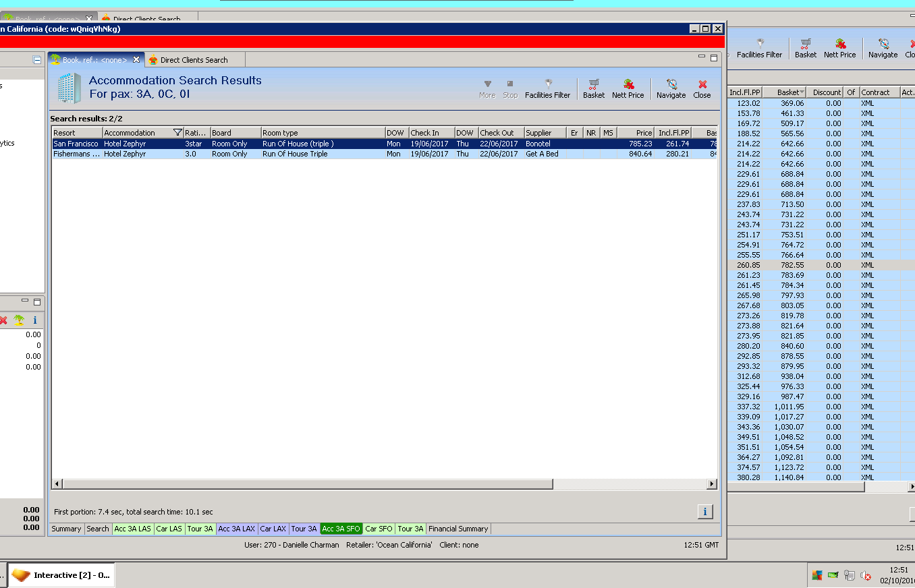Sort results by Resort column header
This screenshot has height=588, width=915.
(x=77, y=133)
